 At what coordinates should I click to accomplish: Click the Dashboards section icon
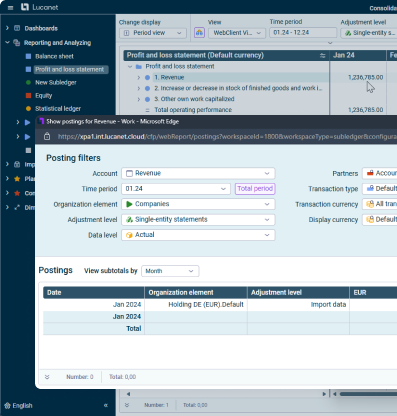coord(17,28)
